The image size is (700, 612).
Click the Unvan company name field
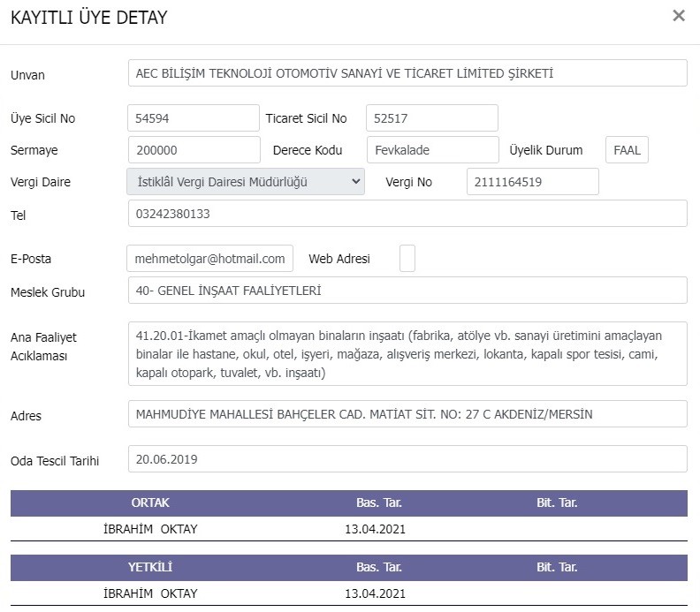[x=407, y=73]
